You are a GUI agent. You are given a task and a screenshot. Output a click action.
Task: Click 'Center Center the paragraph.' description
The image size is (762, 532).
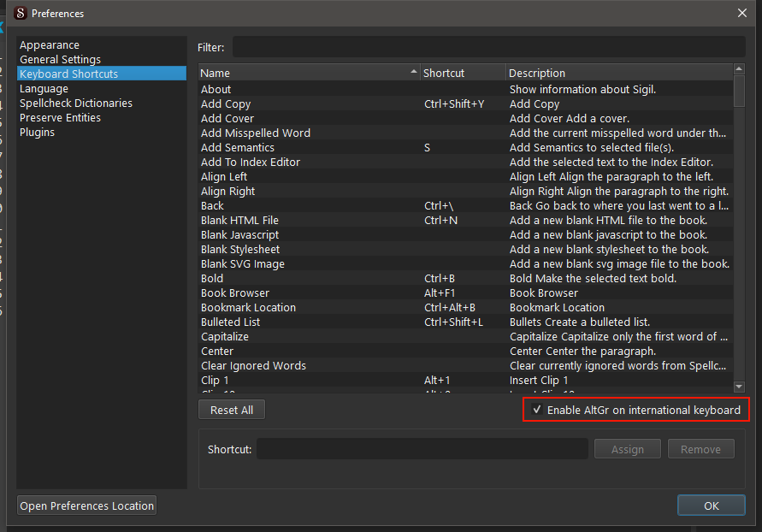[619, 352]
